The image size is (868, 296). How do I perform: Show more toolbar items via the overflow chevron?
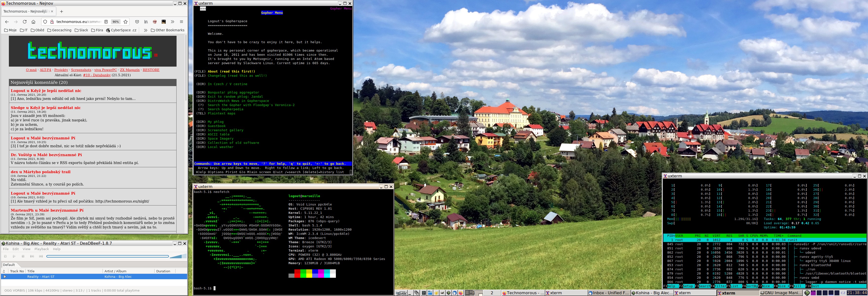[173, 21]
